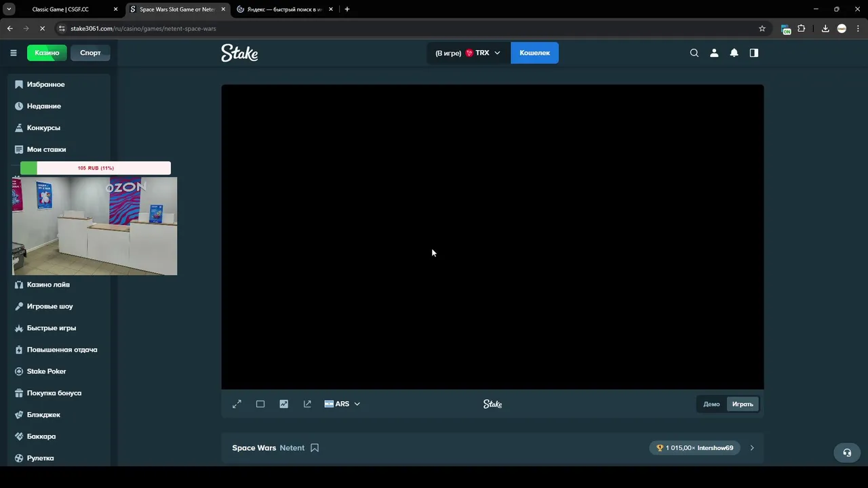Click the Кошелек wallet button

534,53
